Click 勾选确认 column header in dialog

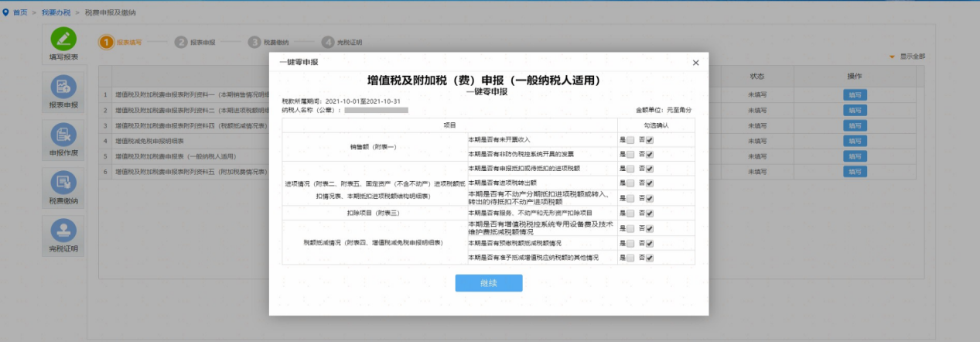click(656, 125)
